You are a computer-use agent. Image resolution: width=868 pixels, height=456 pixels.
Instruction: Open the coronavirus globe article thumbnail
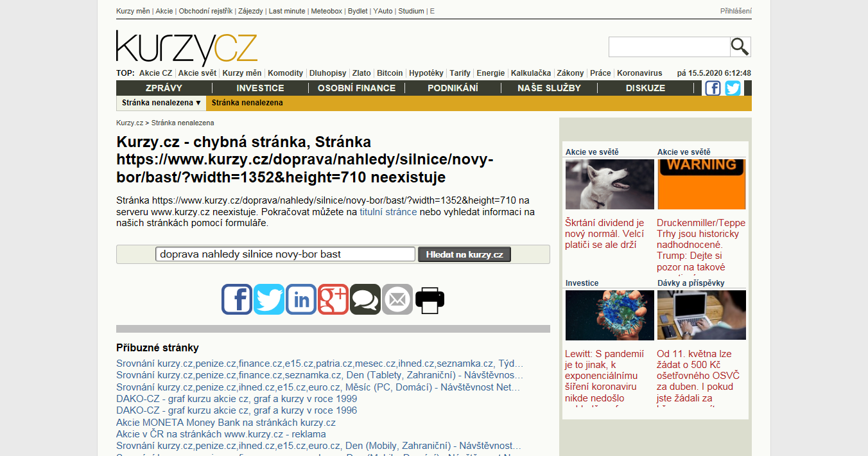(x=609, y=315)
